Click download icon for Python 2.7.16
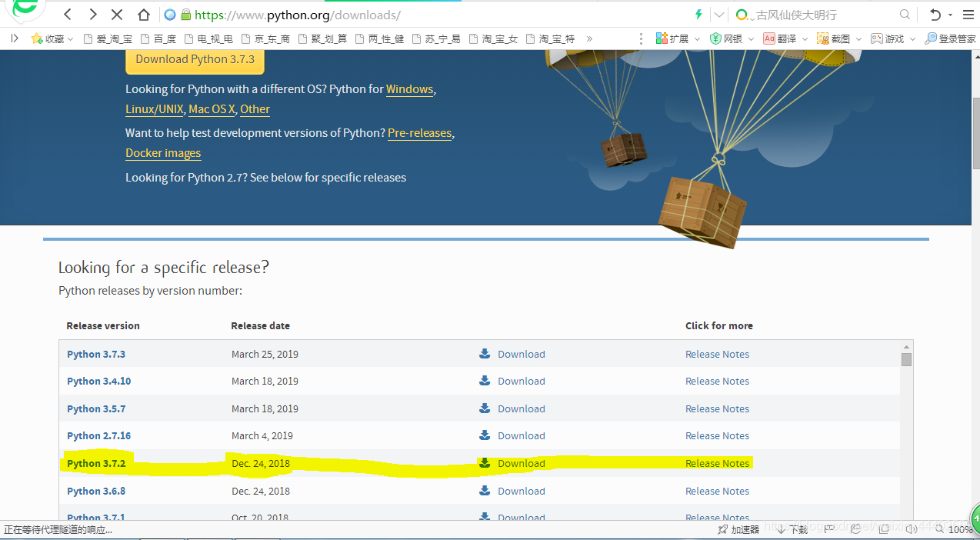Image resolution: width=980 pixels, height=540 pixels. 485,435
